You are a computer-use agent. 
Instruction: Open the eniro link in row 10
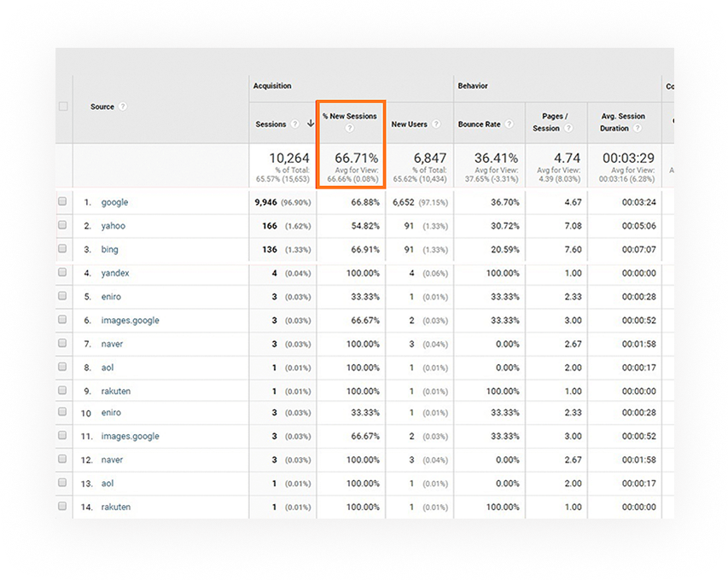click(111, 413)
